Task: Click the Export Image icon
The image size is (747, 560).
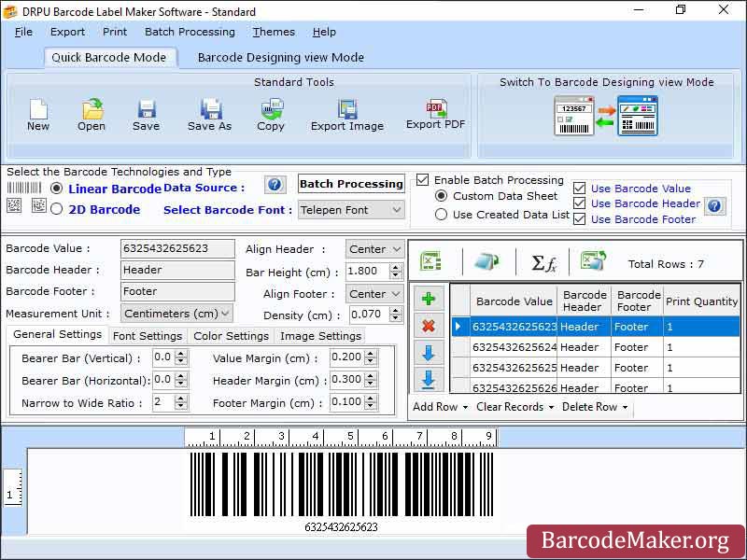Action: [347, 110]
